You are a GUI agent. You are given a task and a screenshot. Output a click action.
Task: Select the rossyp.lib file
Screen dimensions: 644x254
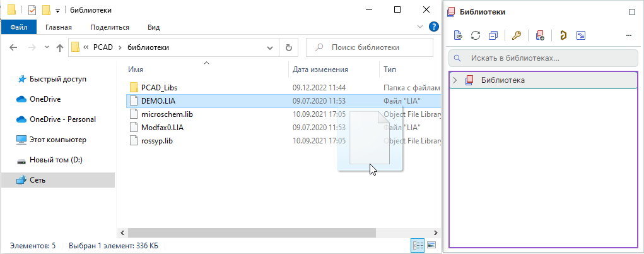click(156, 140)
